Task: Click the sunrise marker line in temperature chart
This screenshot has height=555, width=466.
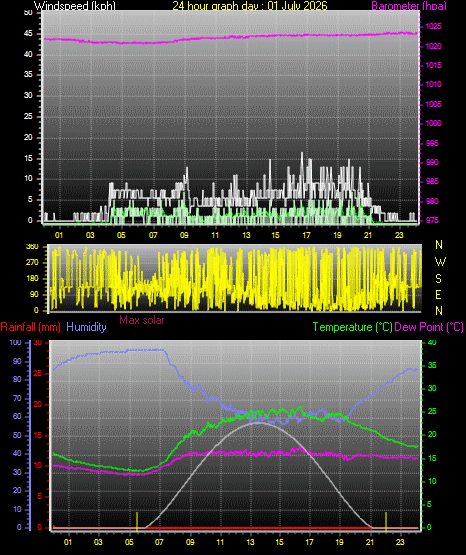Action: pyautogui.click(x=137, y=521)
